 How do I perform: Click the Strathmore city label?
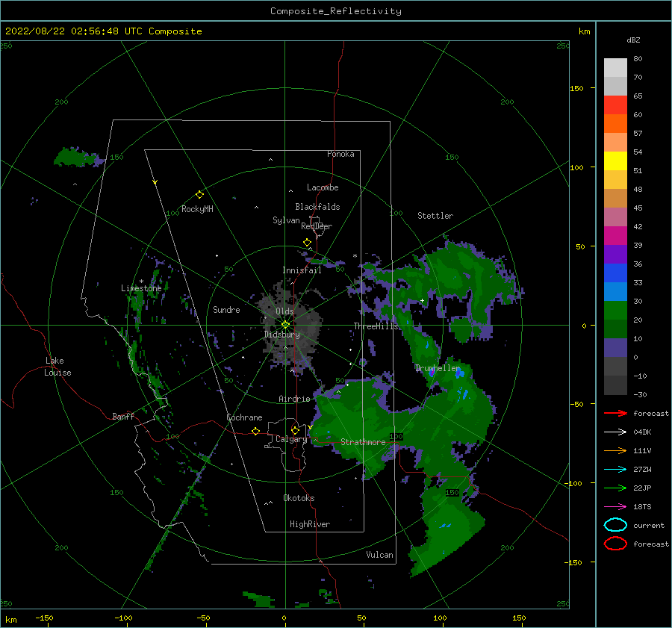tap(363, 442)
